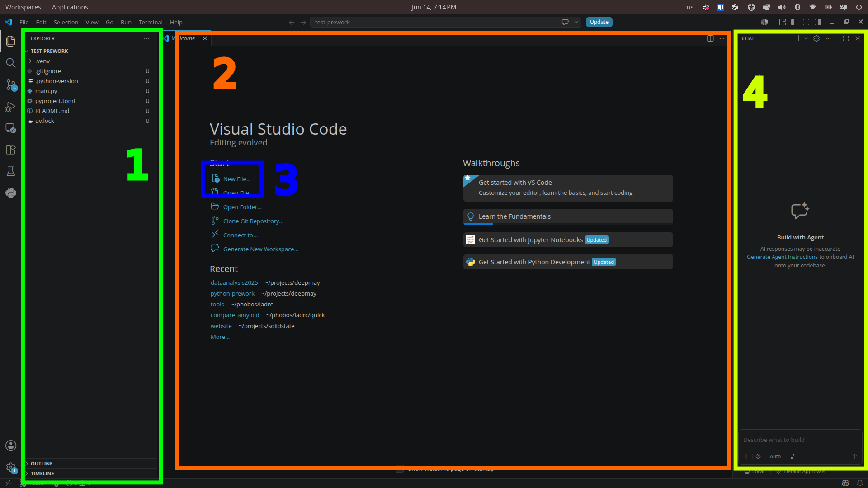Send the chat message arrow
Screen dimensions: 868x488
tap(854, 456)
